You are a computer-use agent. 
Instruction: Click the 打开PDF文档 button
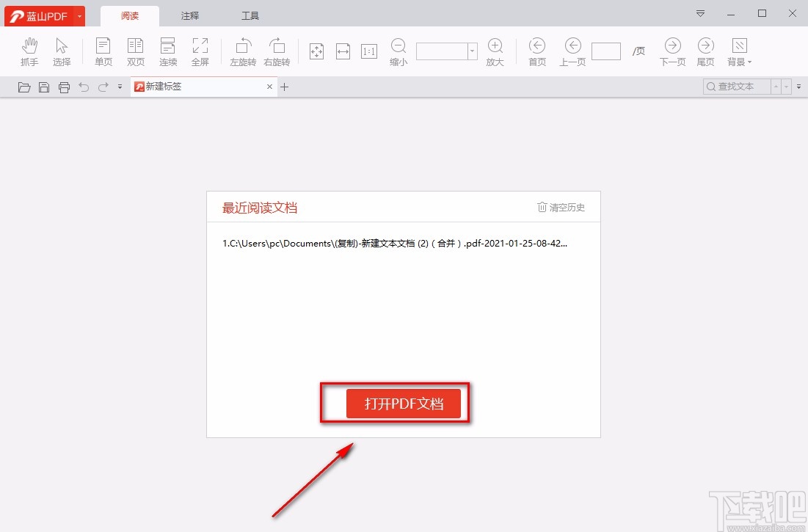(402, 402)
